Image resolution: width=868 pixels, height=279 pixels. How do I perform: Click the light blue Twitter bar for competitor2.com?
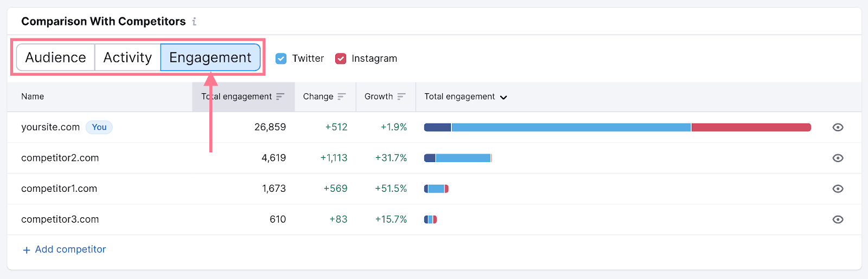(x=463, y=158)
